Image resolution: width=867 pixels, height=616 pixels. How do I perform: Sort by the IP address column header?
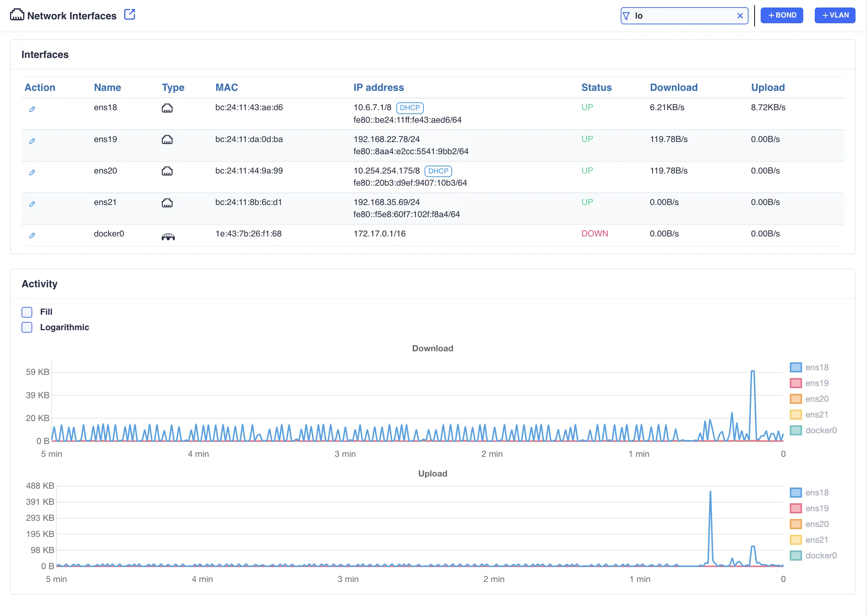tap(378, 88)
